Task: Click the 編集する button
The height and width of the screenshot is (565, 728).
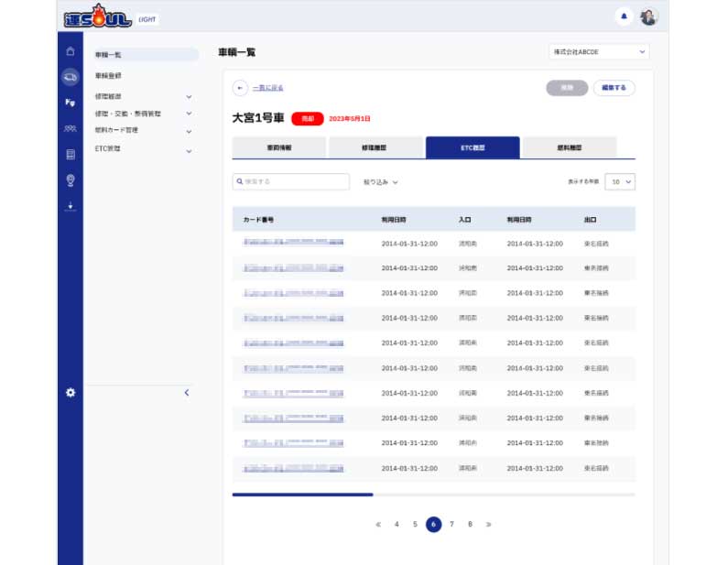Action: tap(614, 88)
